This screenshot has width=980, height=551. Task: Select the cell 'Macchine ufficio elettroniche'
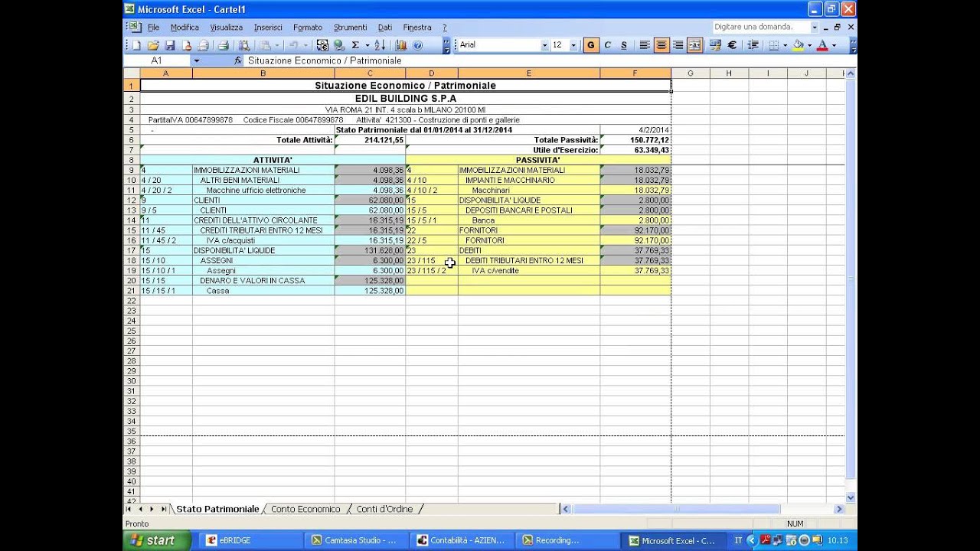tap(263, 191)
